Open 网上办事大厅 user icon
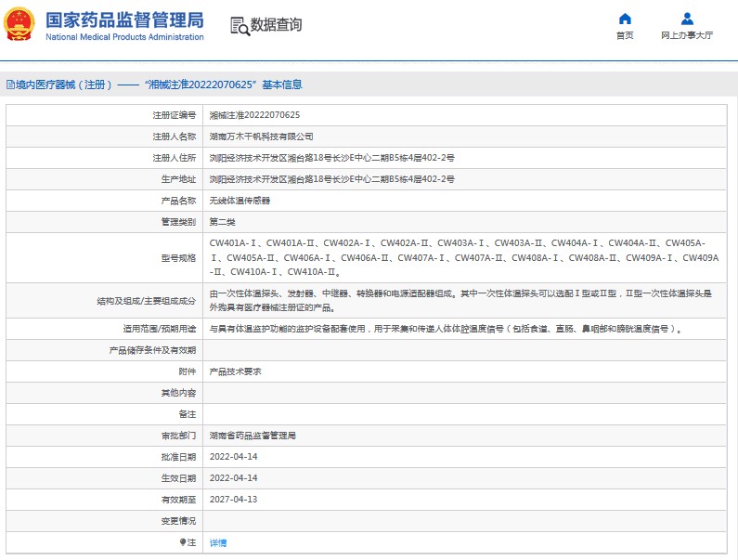 (687, 19)
